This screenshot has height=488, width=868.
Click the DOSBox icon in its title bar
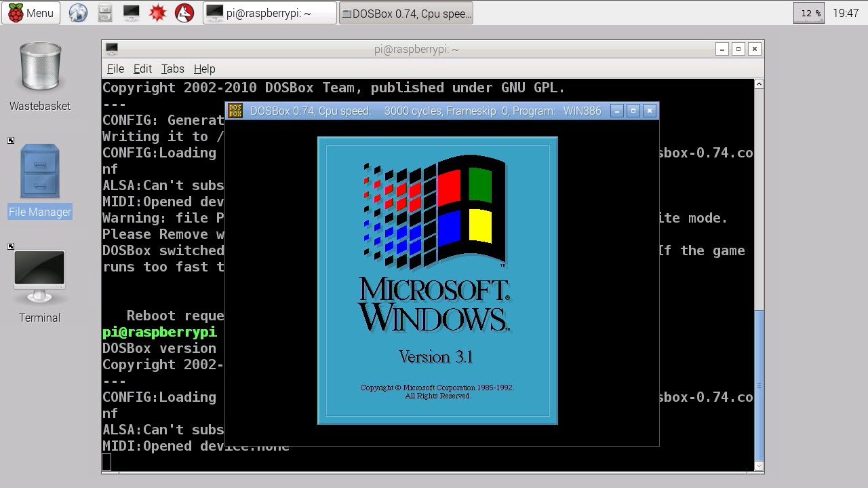click(x=235, y=111)
